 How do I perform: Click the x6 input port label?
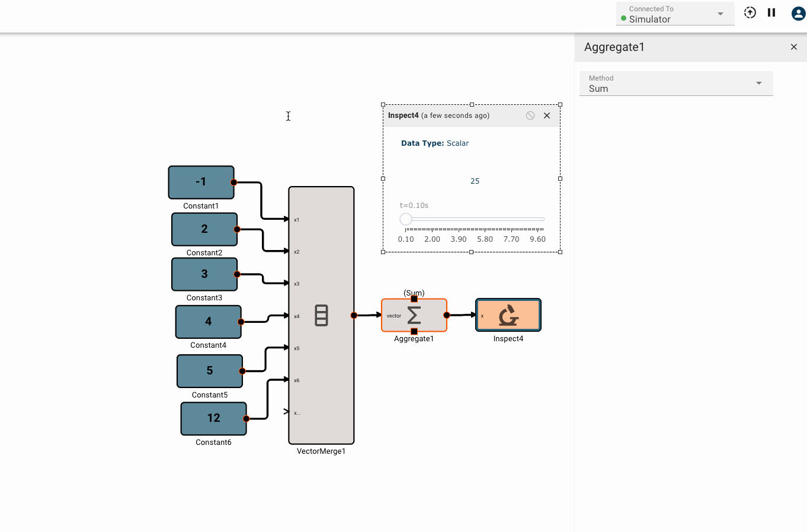(x=296, y=380)
